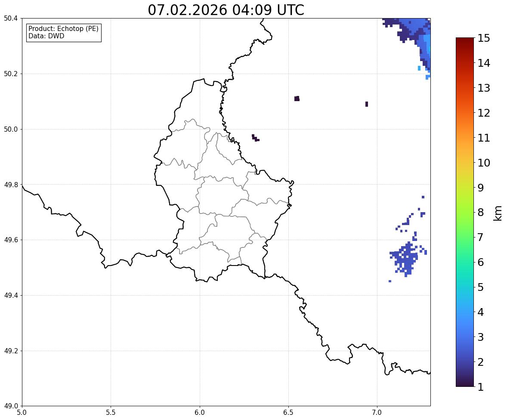This screenshot has height=420, width=507.
Task: Click colorbar tick label 5
Action: (x=481, y=287)
